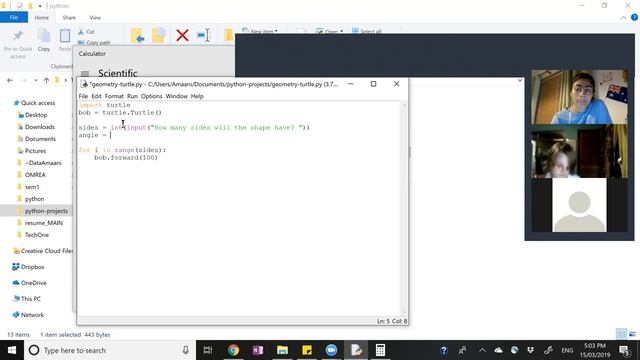Select Creative Cloud Files in navigation pane
The image size is (640, 360).
pyautogui.click(x=42, y=251)
